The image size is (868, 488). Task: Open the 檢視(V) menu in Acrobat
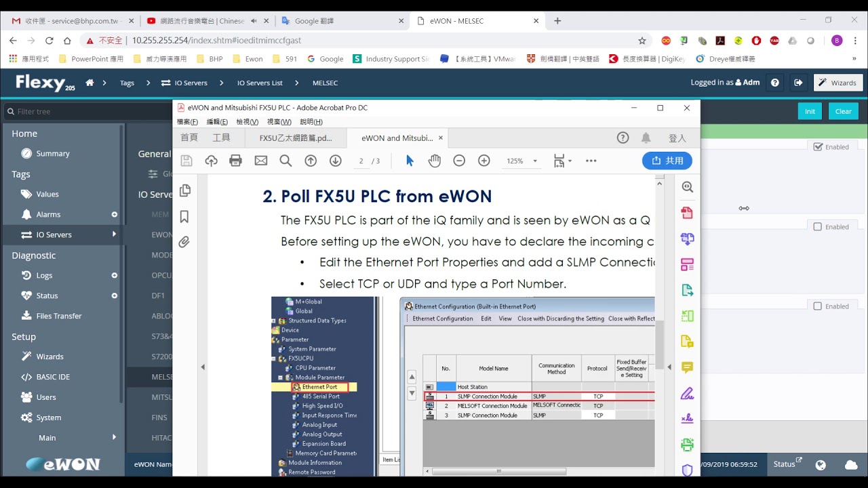(x=247, y=122)
